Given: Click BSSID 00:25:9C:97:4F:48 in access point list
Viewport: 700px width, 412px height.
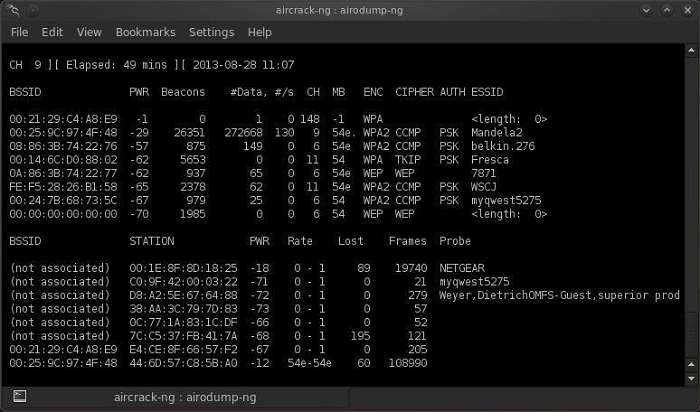Looking at the screenshot, I should pyautogui.click(x=63, y=133).
